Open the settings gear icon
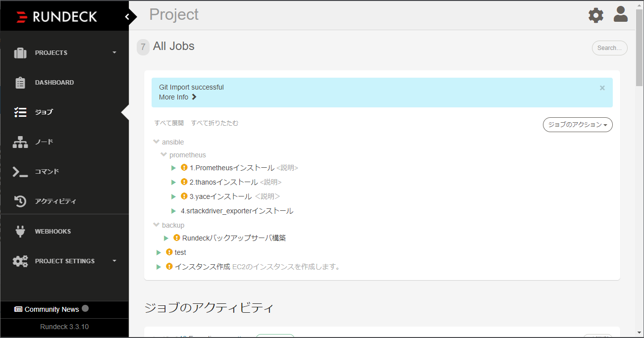The height and width of the screenshot is (338, 644). [596, 15]
